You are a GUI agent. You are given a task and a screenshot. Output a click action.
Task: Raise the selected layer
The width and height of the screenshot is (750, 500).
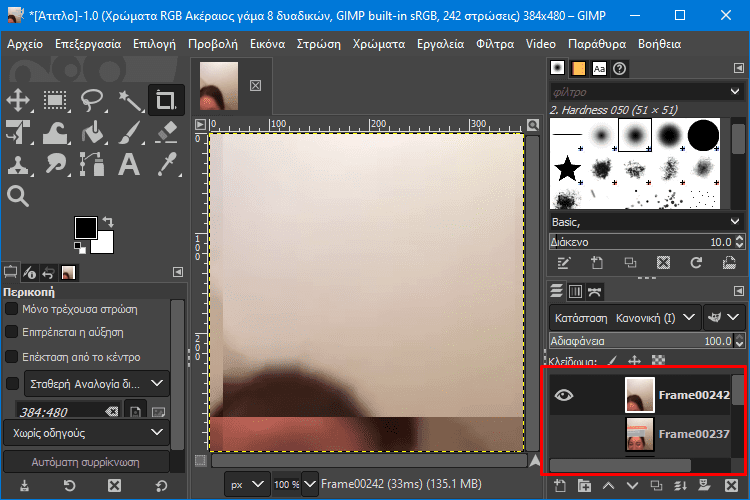608,486
